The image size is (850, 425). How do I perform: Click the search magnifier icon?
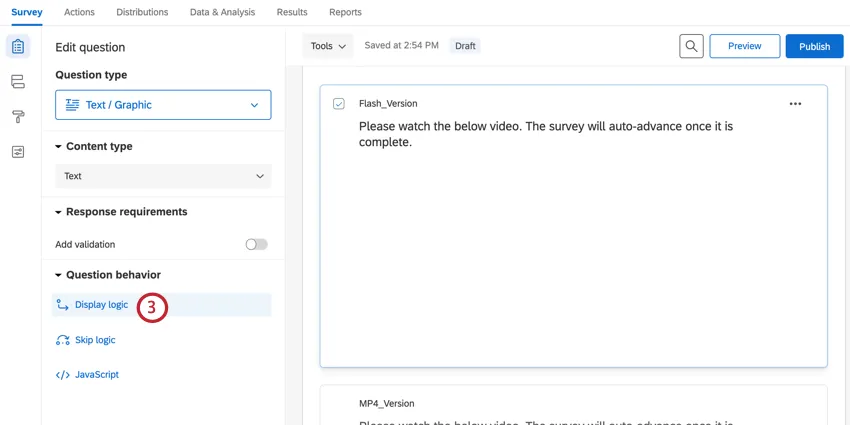(x=691, y=46)
